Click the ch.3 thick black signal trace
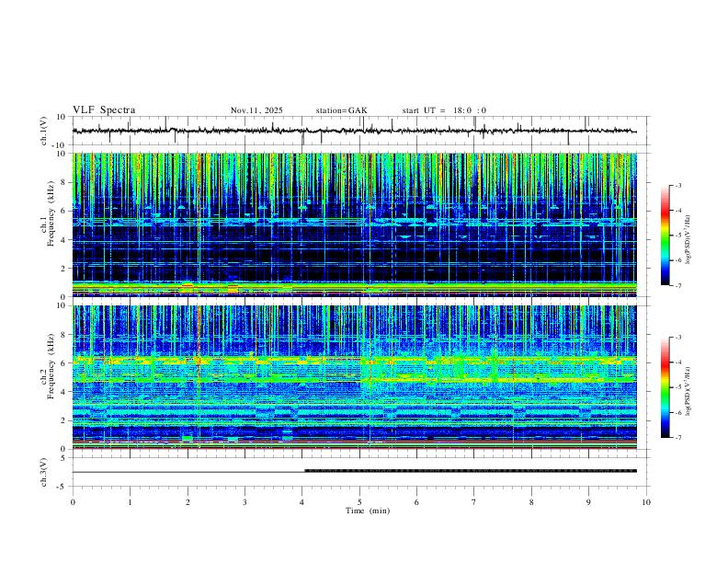728x563 pixels. [471, 471]
